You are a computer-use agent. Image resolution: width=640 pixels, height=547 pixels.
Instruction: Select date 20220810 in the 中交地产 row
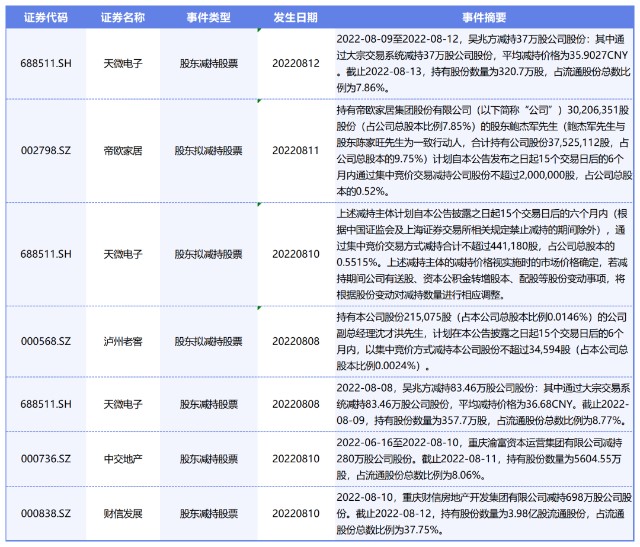296,459
